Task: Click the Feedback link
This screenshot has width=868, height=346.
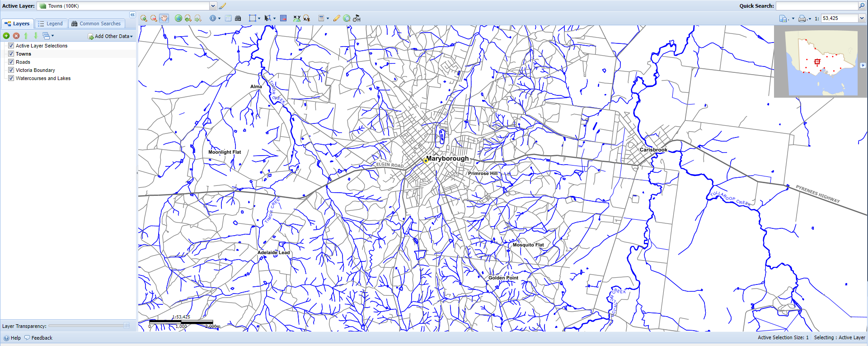Action: [x=42, y=338]
